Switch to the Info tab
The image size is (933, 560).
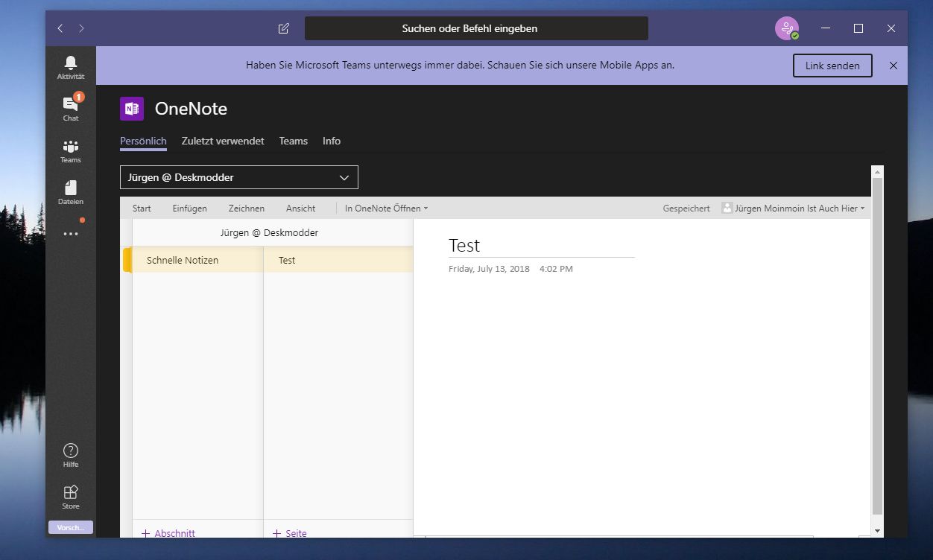click(x=332, y=141)
